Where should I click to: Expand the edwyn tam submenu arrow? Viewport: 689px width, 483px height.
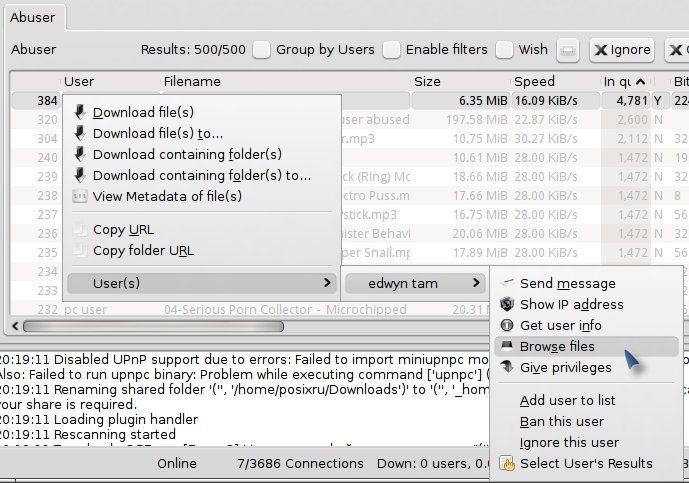click(476, 283)
